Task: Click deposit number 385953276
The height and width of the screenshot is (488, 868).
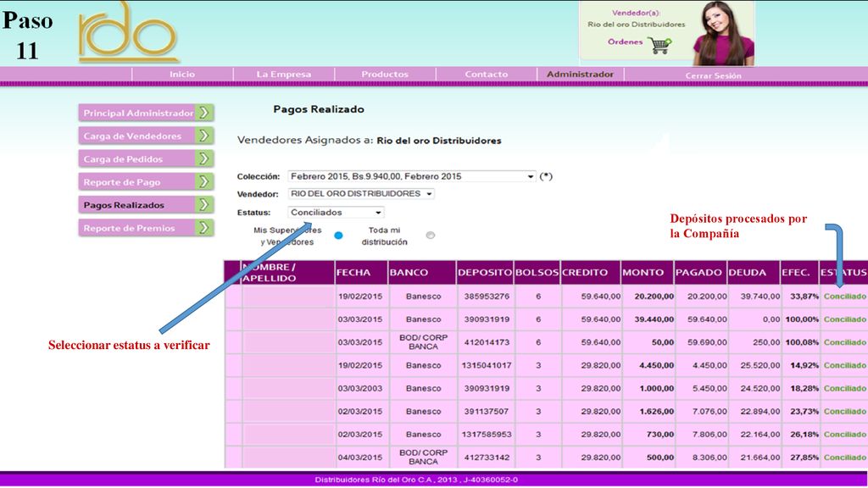Action: [487, 297]
